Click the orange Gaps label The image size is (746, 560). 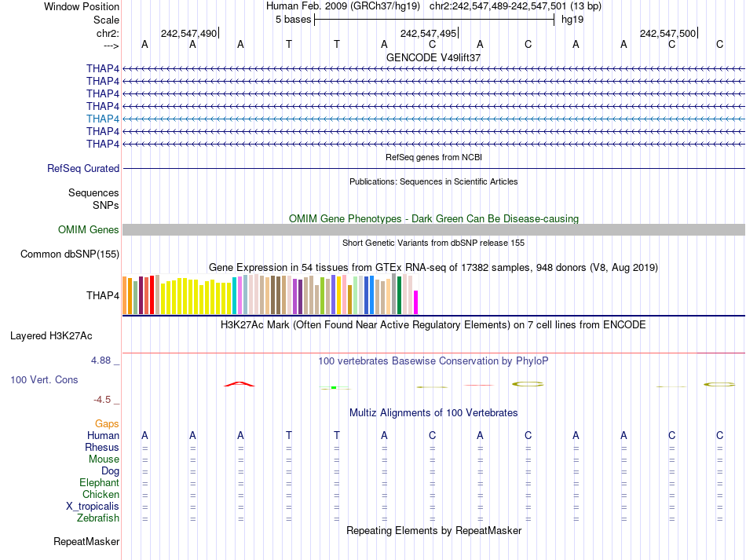click(107, 423)
